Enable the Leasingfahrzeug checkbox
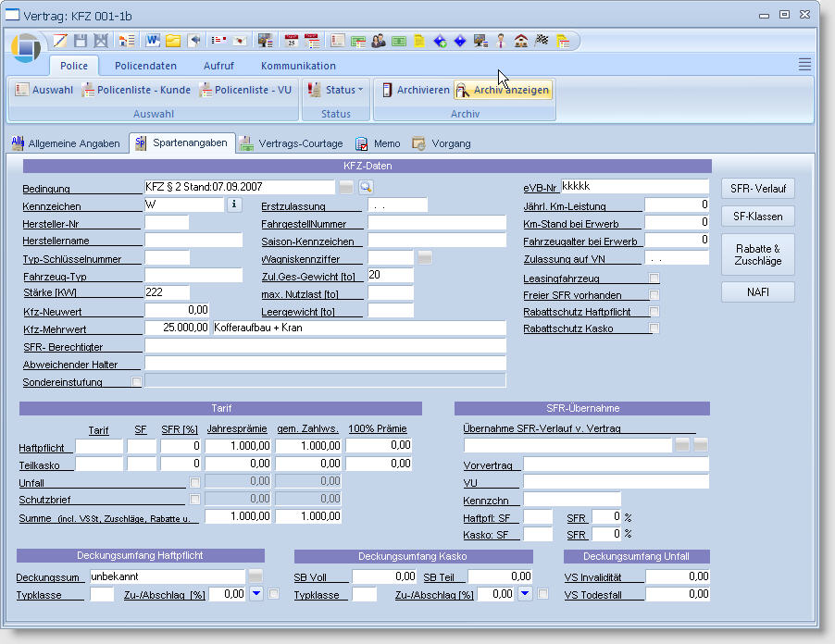This screenshot has height=644, width=835. [x=654, y=279]
